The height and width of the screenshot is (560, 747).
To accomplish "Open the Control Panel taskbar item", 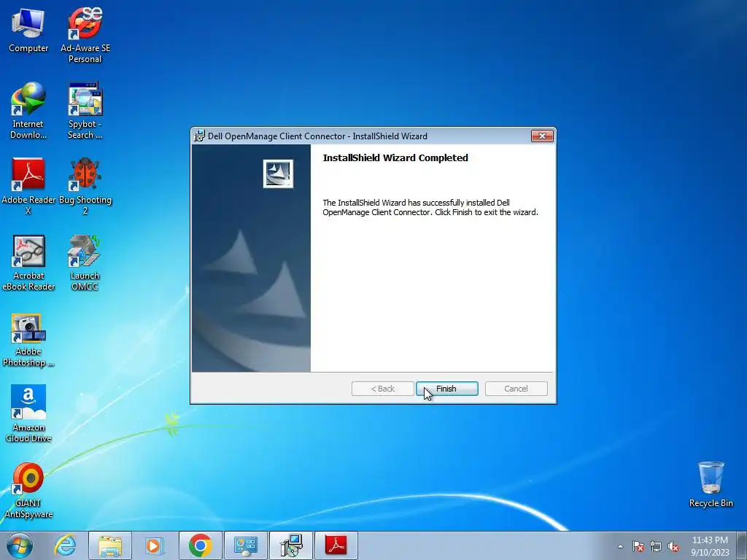I will pos(246,545).
